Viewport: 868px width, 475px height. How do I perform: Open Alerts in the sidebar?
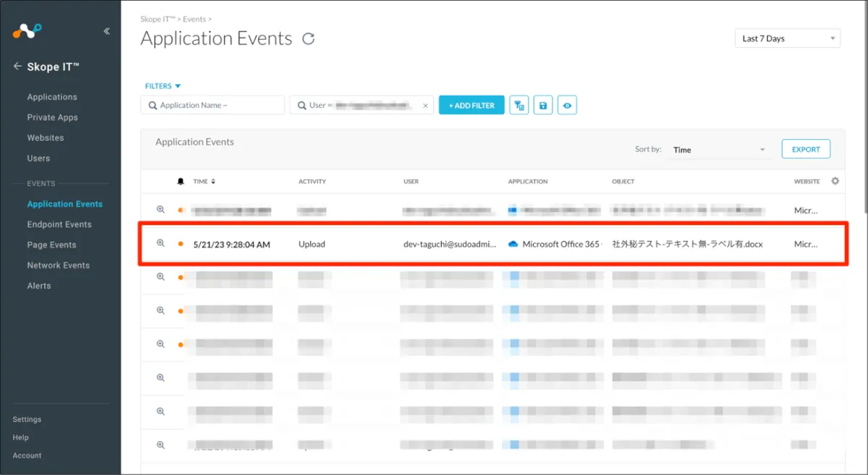tap(39, 286)
